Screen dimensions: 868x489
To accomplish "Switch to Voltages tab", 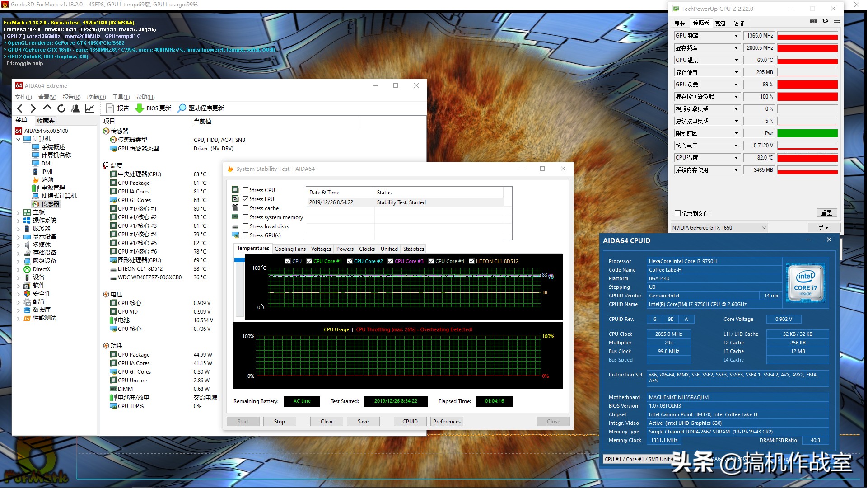I will [321, 249].
